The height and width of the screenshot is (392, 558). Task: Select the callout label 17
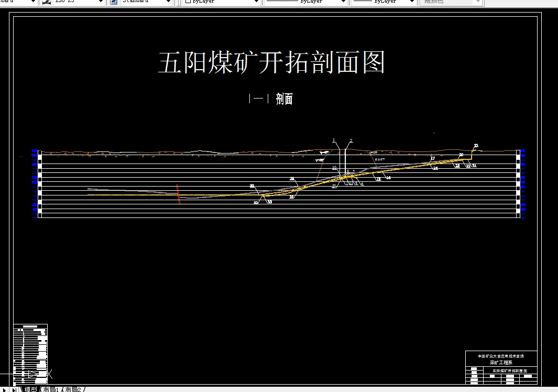click(433, 158)
